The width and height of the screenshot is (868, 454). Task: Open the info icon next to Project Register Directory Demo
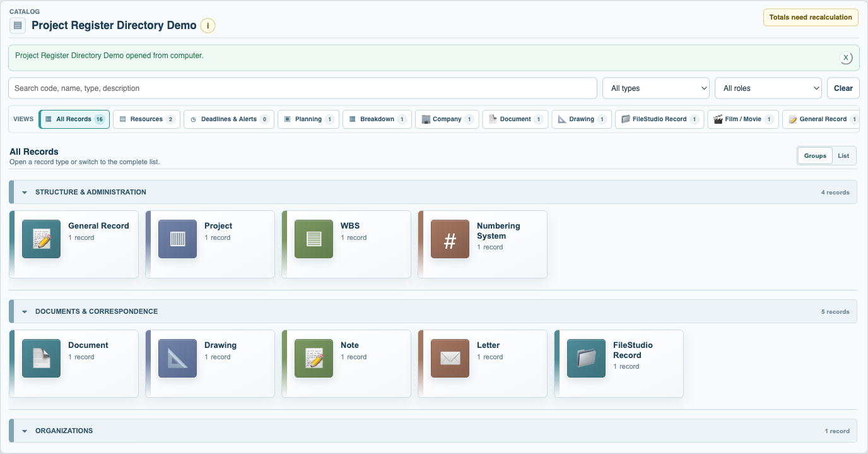tap(208, 26)
